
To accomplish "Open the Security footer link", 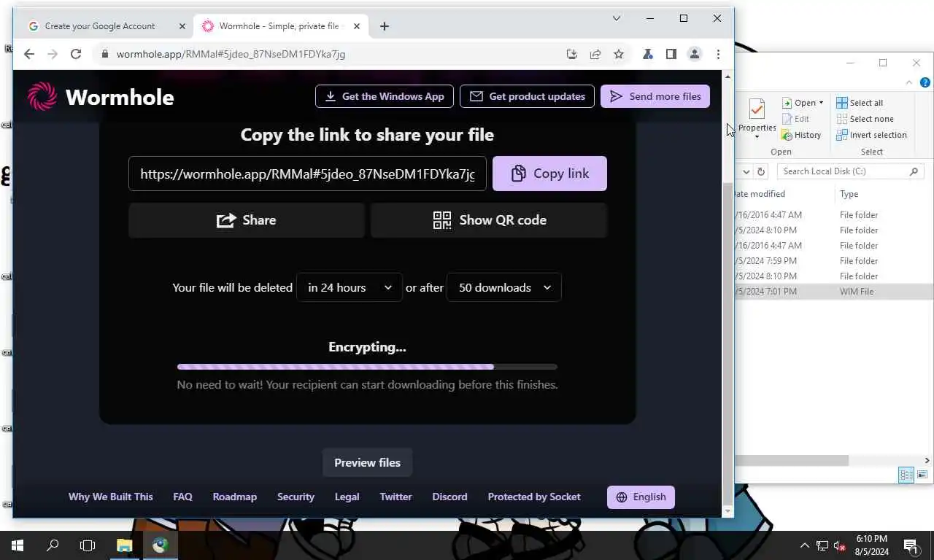I will click(x=296, y=497).
